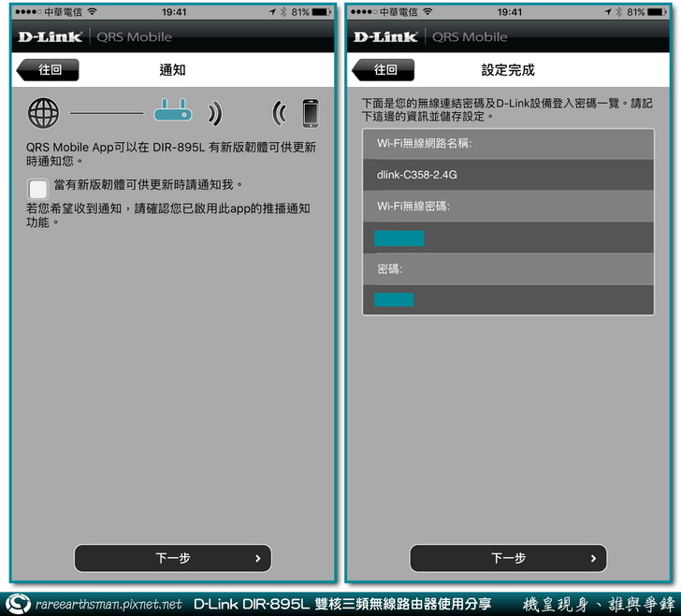Viewport: 681px width, 616px height.
Task: Click the smartphone device icon
Action: (x=311, y=113)
